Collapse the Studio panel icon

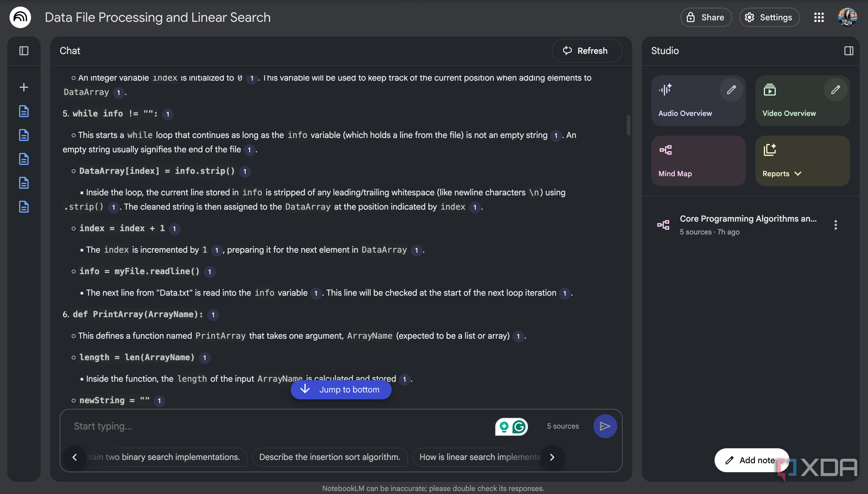[x=849, y=51]
